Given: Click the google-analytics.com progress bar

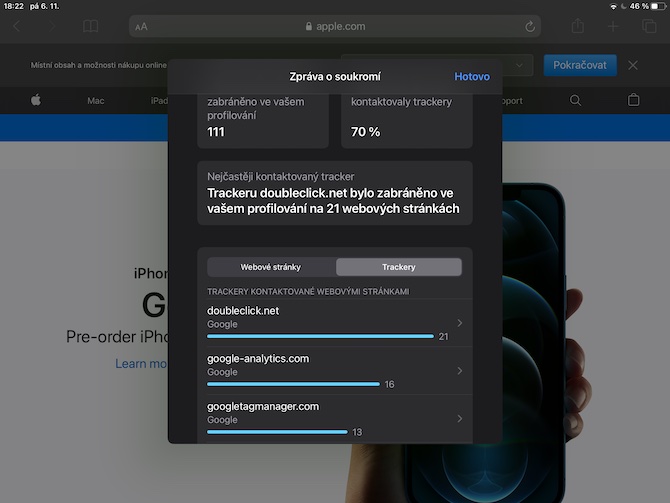Looking at the screenshot, I should point(294,384).
